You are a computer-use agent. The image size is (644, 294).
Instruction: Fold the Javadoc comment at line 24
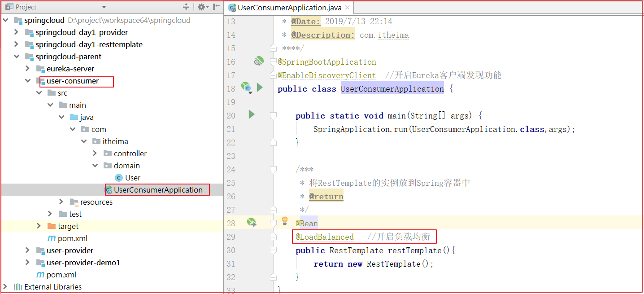273,170
